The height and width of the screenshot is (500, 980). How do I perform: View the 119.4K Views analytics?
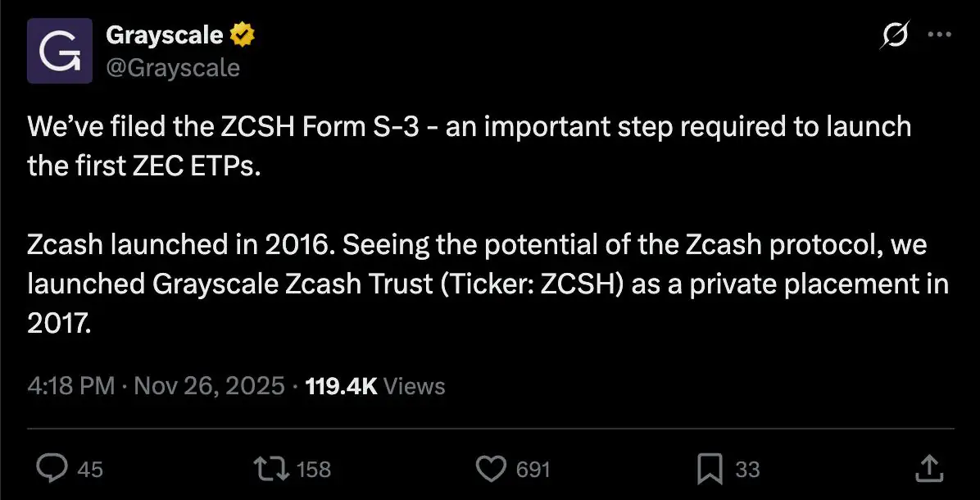[374, 386]
